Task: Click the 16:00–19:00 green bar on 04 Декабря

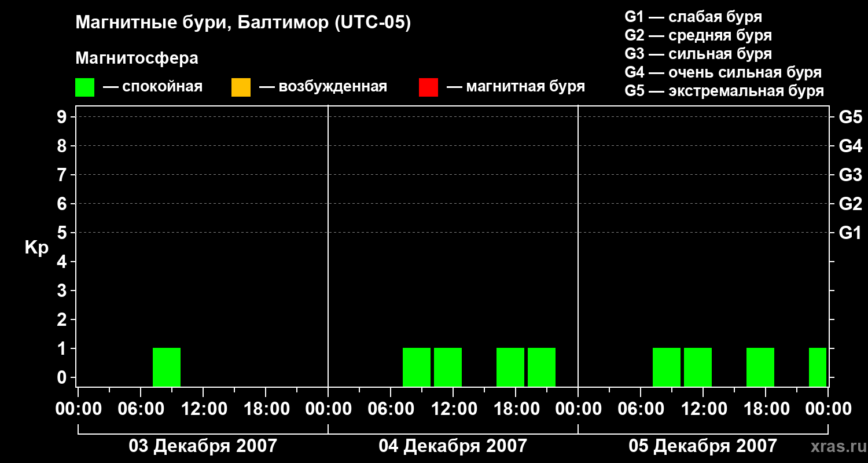Action: point(510,367)
